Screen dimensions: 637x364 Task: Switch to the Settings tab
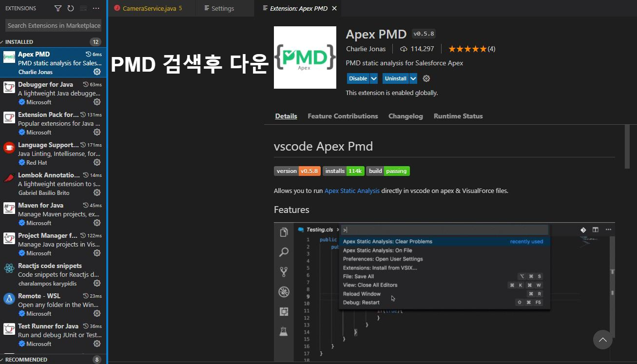coord(225,8)
